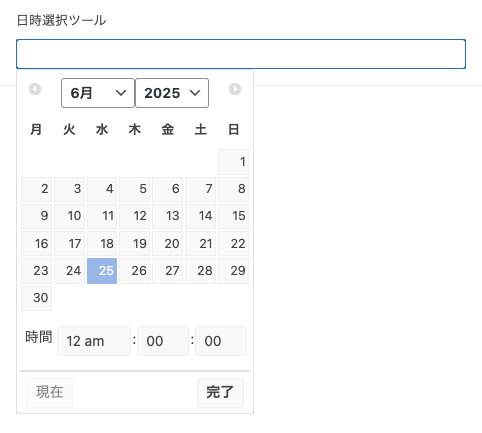Viewport: 482px width, 433px height.
Task: Click the 現在 button
Action: coord(49,392)
